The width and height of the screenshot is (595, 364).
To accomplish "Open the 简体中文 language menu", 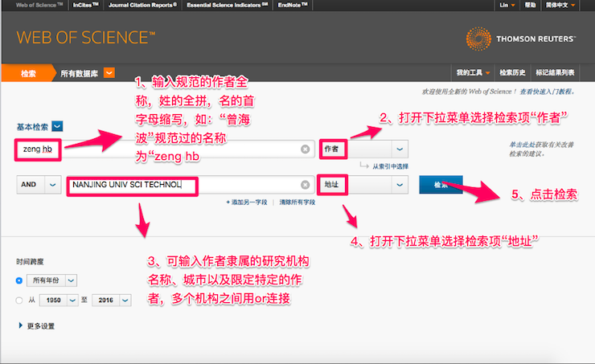I will [560, 5].
